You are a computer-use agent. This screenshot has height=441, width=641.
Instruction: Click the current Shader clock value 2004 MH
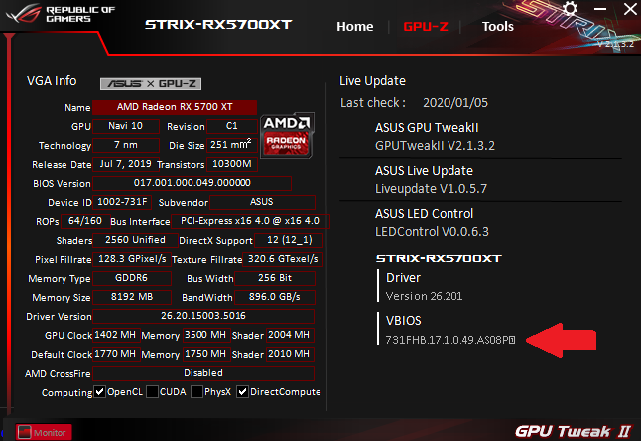(x=290, y=335)
